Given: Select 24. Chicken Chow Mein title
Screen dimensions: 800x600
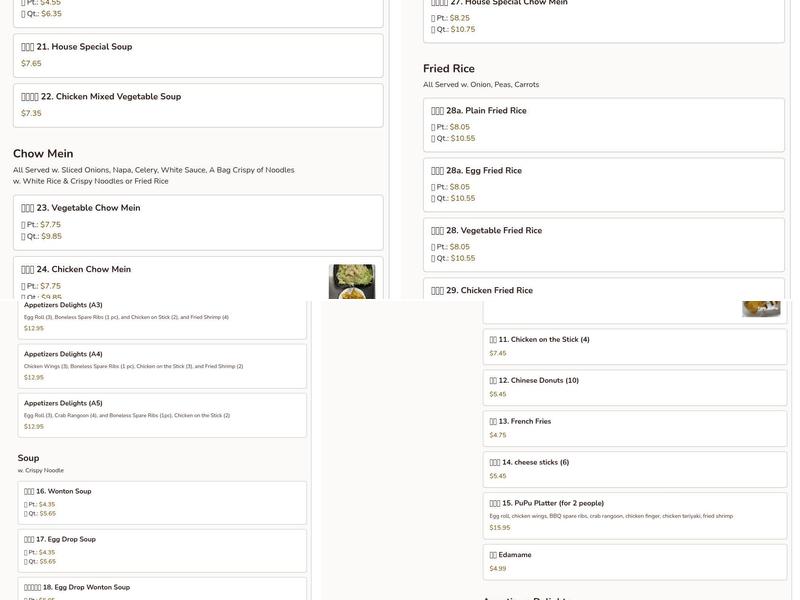Looking at the screenshot, I should pyautogui.click(x=95, y=269).
